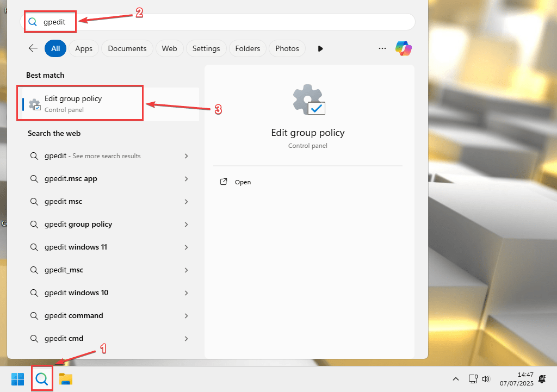Viewport: 557px width, 392px height.
Task: Open the Windows Start menu
Action: 17,378
